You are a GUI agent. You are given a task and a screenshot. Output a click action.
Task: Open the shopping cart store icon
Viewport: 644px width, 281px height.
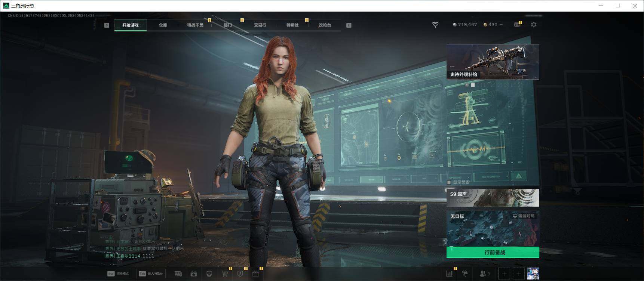225,274
